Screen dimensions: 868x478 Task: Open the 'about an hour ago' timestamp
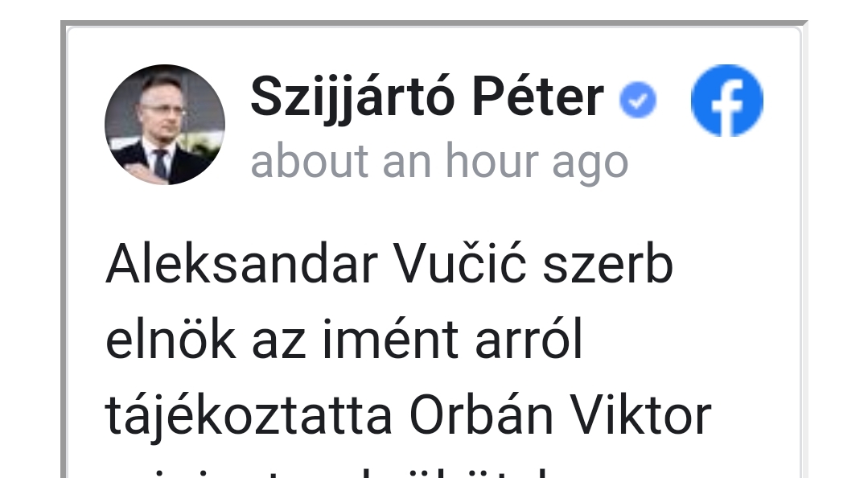[x=439, y=161]
